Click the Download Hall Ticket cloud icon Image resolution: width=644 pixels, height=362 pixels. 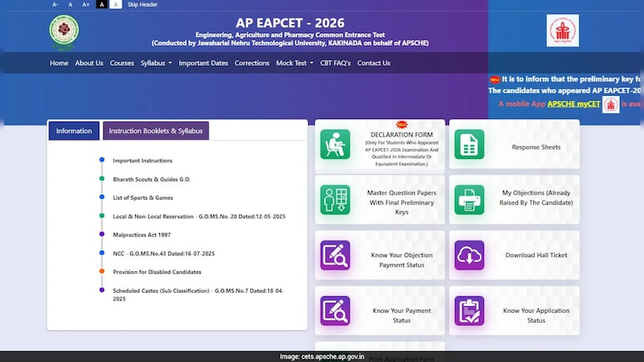469,255
